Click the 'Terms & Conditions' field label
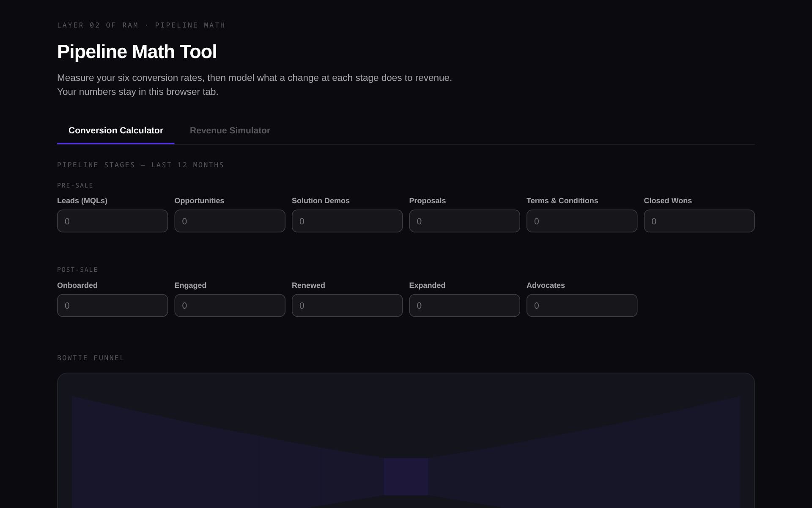 click(x=562, y=201)
